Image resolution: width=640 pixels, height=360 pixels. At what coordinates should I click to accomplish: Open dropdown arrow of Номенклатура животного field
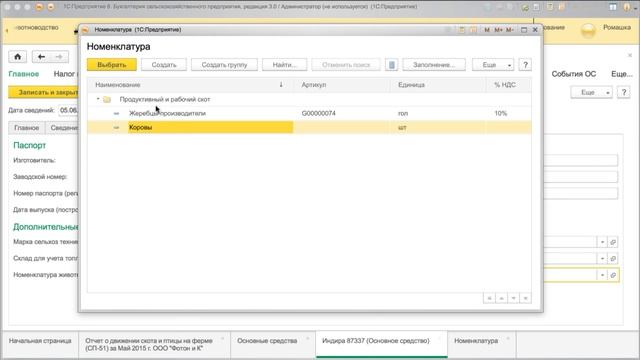point(602,275)
